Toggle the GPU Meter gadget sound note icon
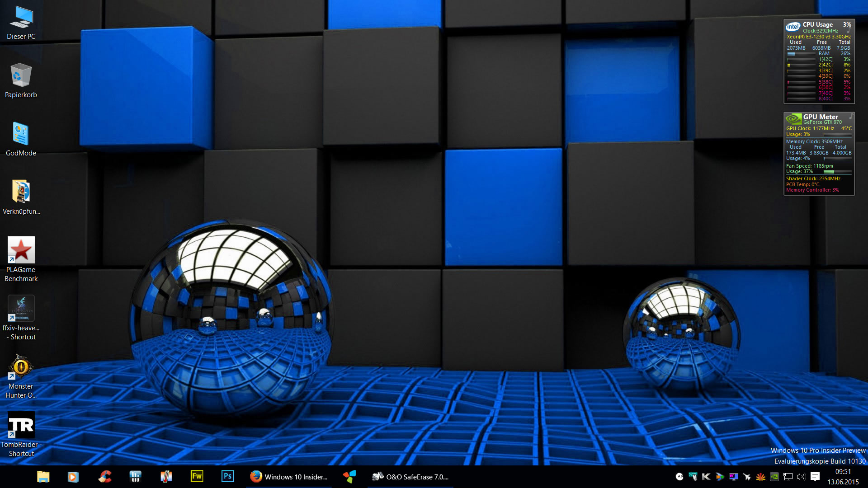The image size is (868, 488). (851, 117)
